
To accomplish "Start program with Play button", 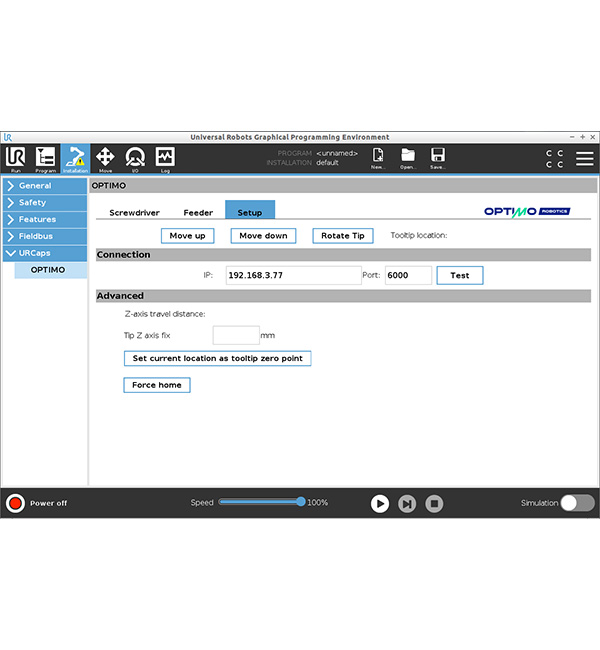I will click(379, 504).
